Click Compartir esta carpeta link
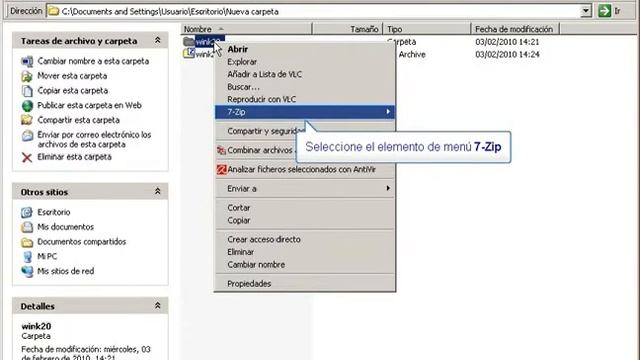The width and height of the screenshot is (640, 360). click(78, 120)
